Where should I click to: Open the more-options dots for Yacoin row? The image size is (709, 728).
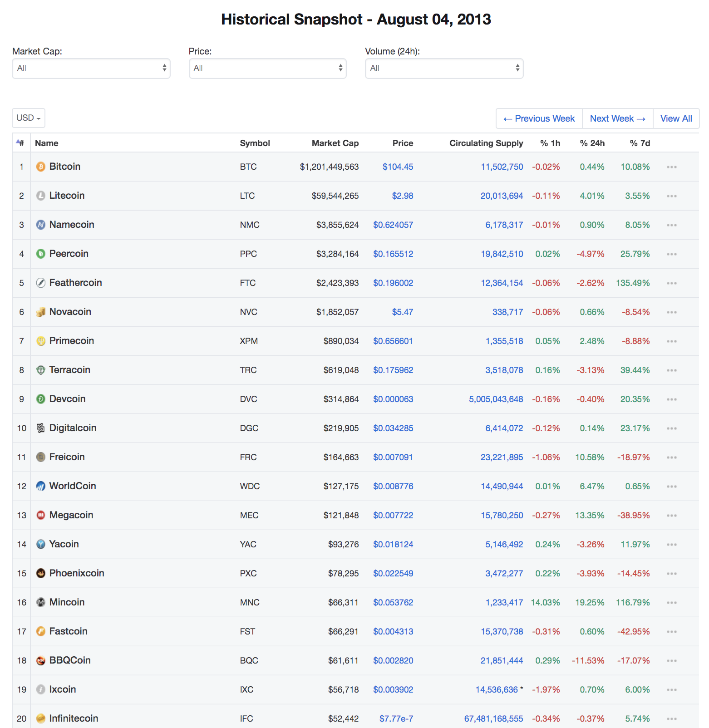pos(672,545)
